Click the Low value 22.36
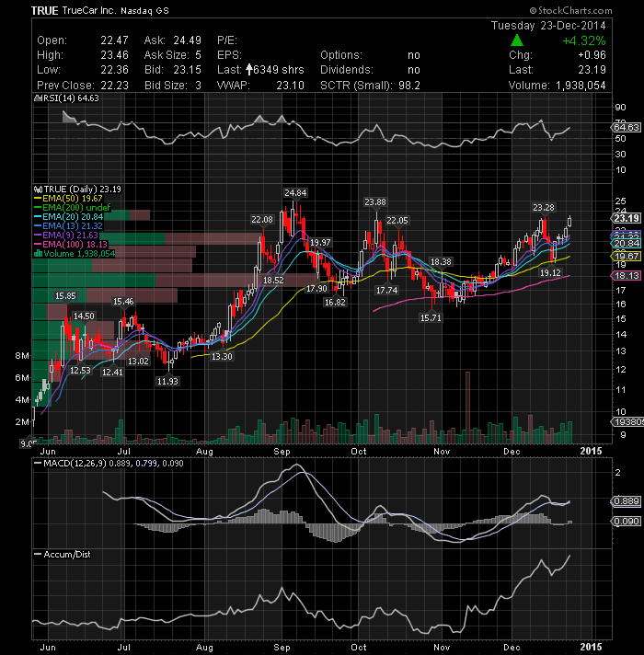This screenshot has width=644, height=655. point(114,70)
